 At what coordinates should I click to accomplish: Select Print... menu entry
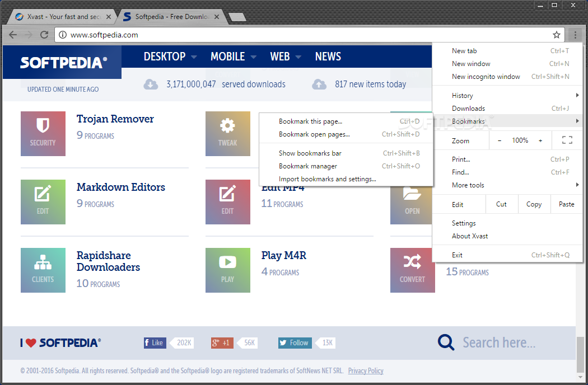(507, 159)
